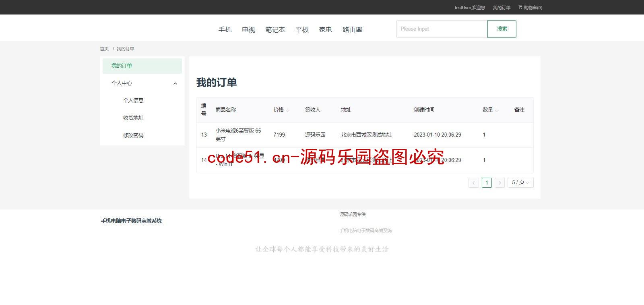This screenshot has width=644, height=305.
Task: Click footer title 手机电脑电子数码商城系统
Action: 131,221
